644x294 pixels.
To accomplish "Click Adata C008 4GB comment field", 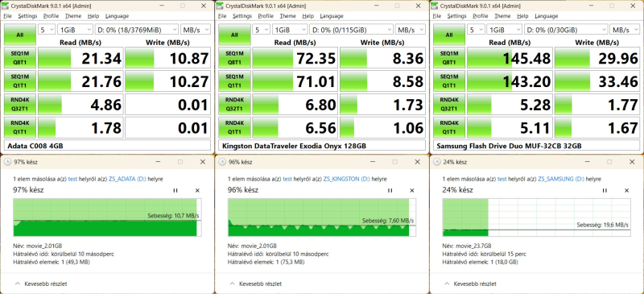I will coord(107,146).
